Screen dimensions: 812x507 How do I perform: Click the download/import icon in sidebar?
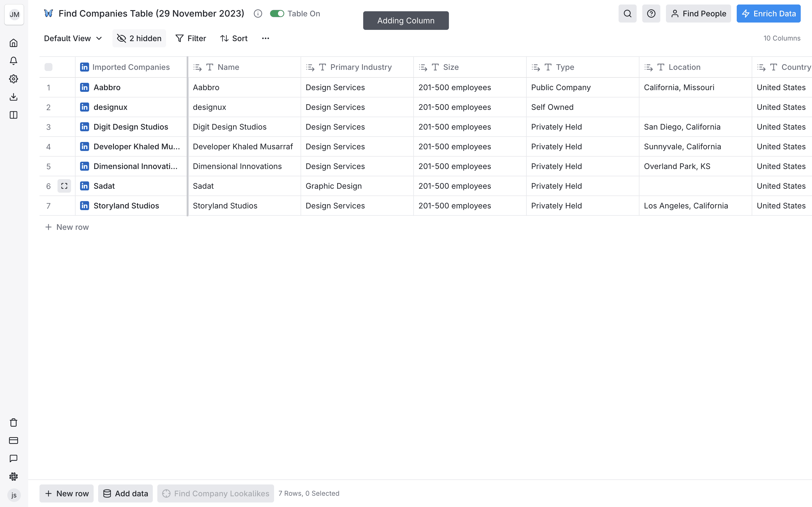tap(14, 97)
